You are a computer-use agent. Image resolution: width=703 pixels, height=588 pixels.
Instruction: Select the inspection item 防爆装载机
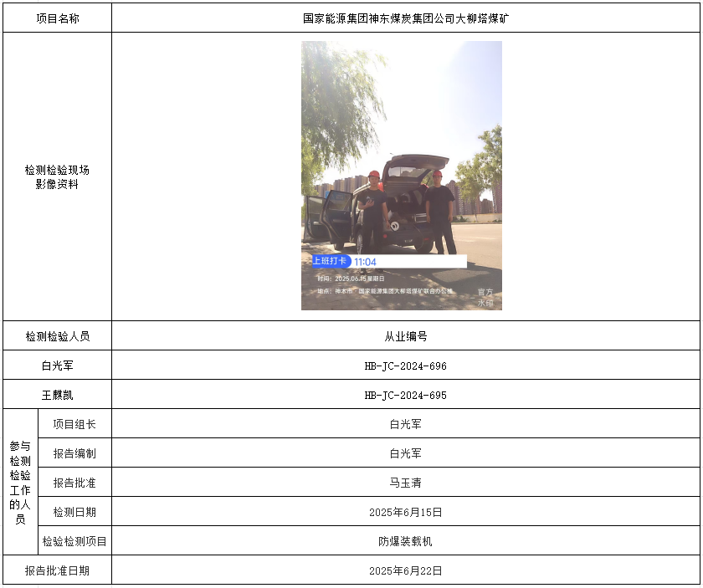tap(405, 541)
